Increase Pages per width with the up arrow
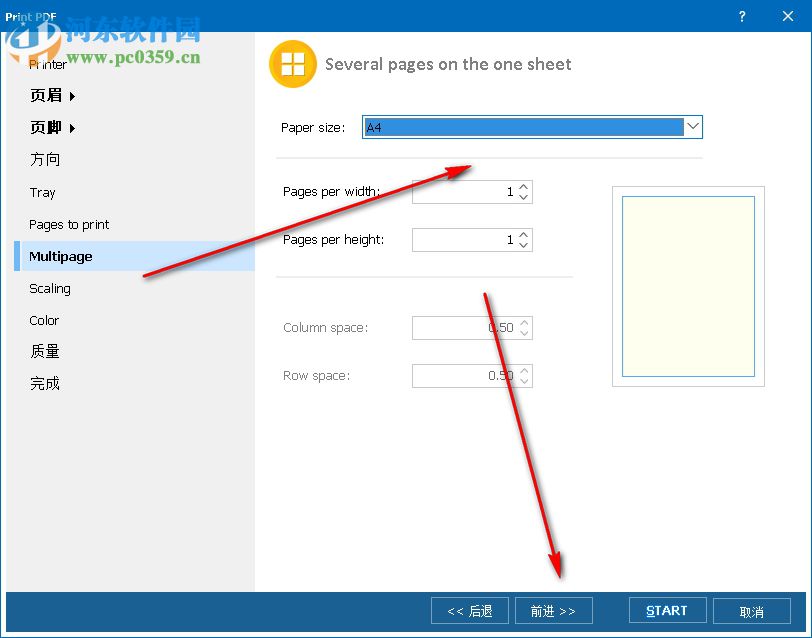The height and width of the screenshot is (638, 812). point(524,187)
